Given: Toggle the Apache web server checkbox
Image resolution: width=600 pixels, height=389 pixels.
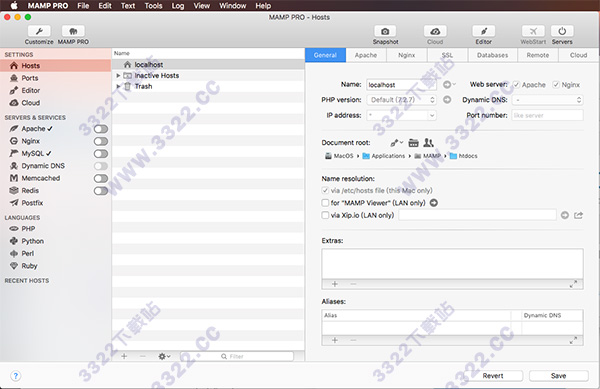Looking at the screenshot, I should (x=516, y=85).
